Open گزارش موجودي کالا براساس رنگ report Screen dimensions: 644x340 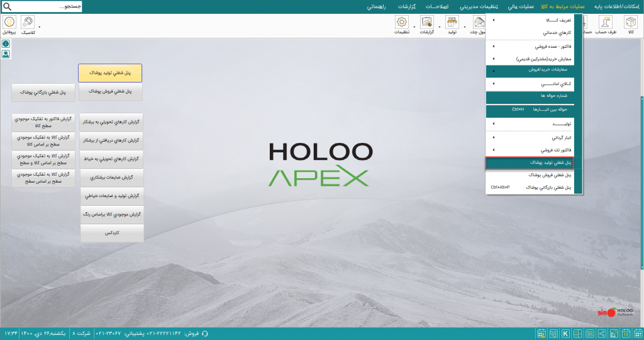point(112,215)
